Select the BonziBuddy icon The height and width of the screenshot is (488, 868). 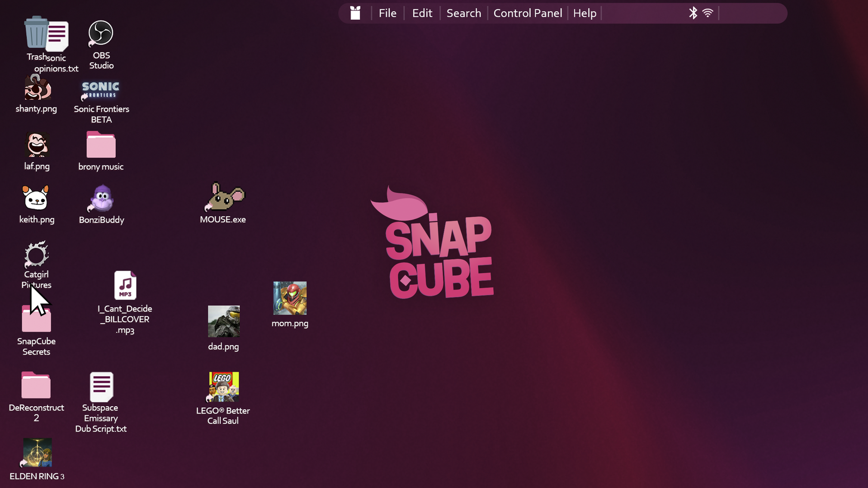pyautogui.click(x=102, y=199)
